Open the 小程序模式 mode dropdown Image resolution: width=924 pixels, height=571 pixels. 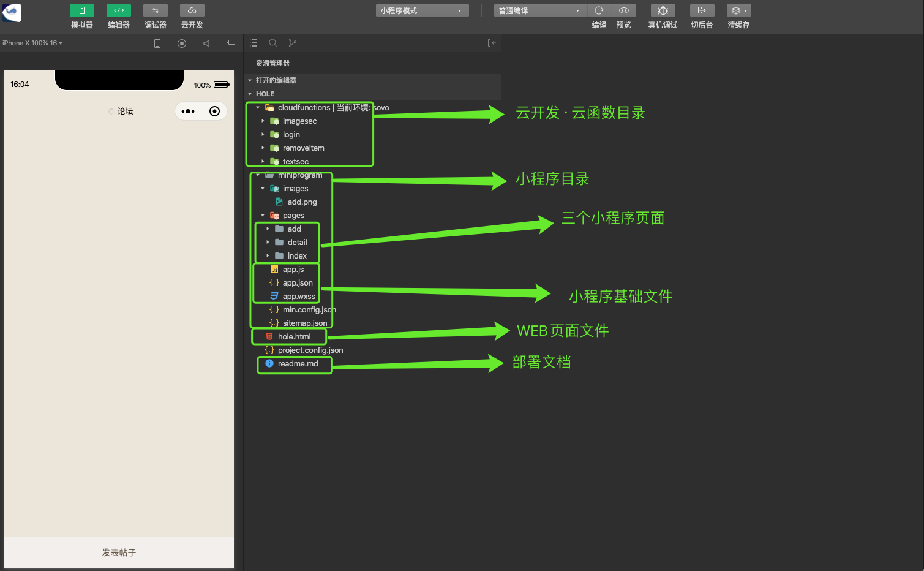coord(423,10)
